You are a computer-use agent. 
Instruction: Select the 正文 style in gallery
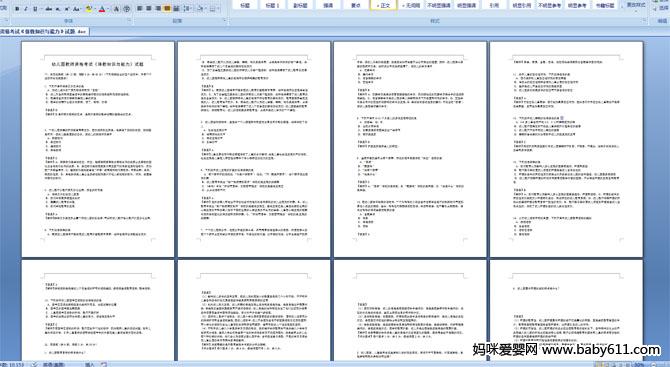point(383,5)
